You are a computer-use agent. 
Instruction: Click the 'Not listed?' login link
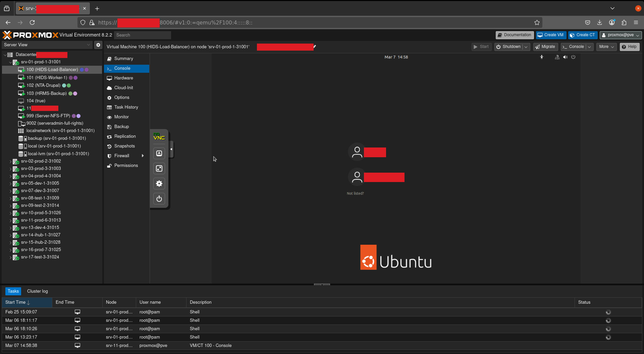355,193
